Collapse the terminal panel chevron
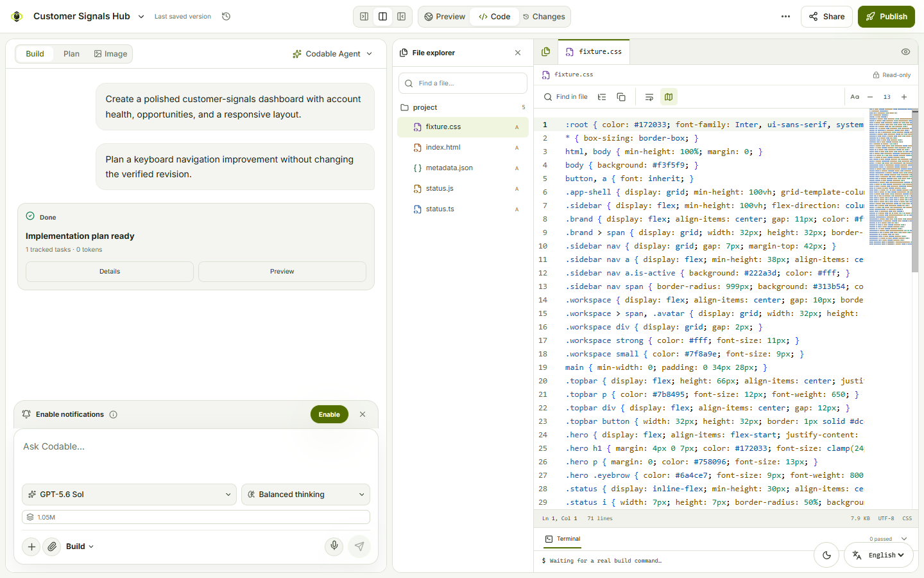 [x=904, y=539]
